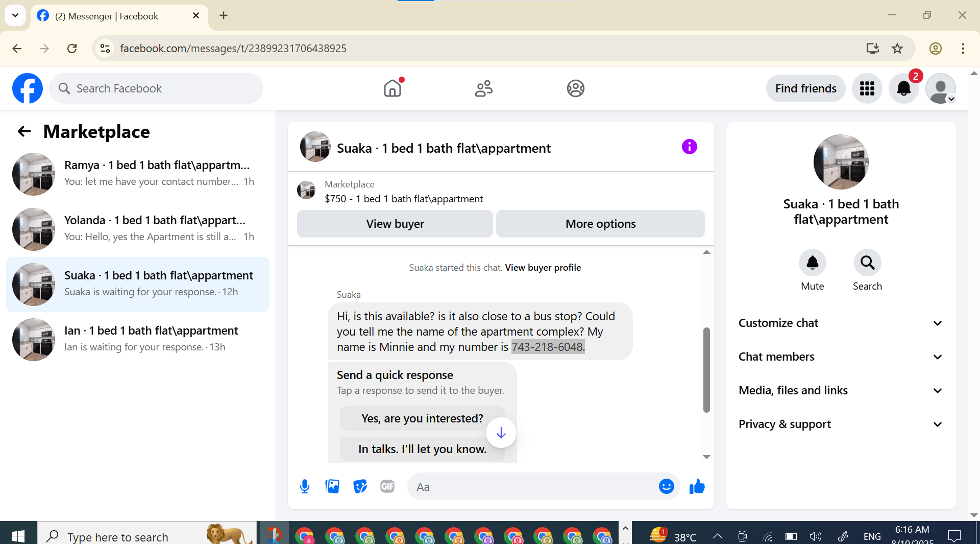Choose a GIF using the GIF icon
The image size is (980, 544).
click(387, 486)
